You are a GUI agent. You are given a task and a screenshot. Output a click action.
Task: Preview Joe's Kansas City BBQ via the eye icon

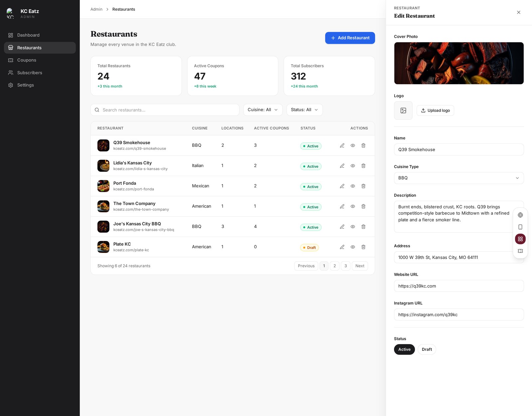(353, 227)
